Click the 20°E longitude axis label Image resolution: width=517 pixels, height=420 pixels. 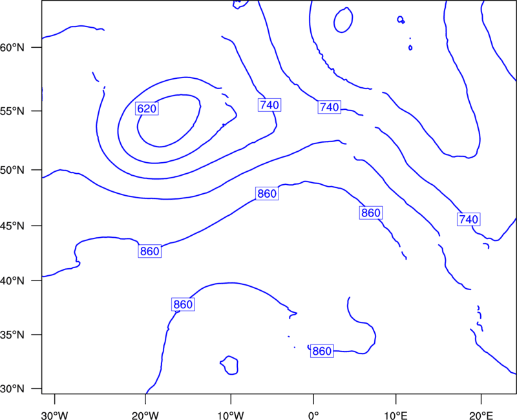481,415
